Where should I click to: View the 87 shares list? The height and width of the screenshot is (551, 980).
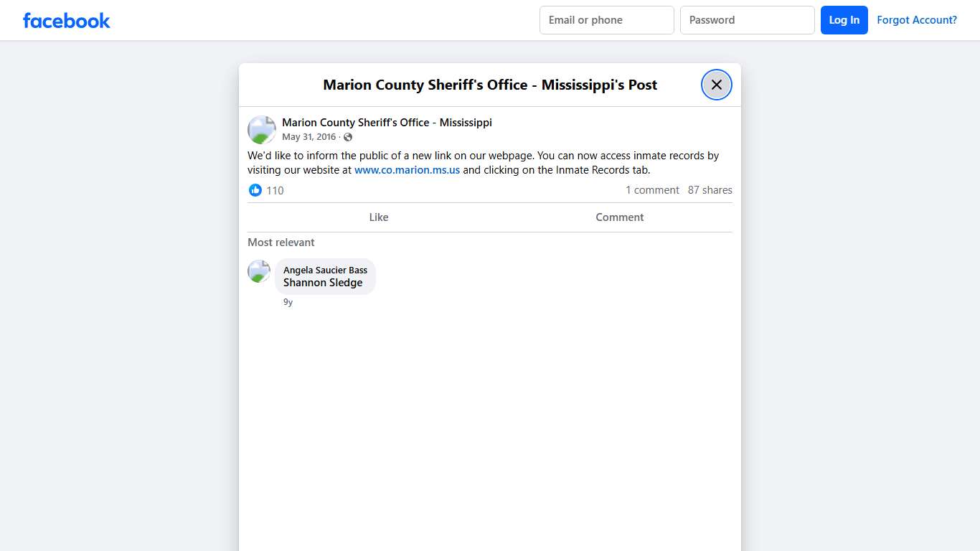[710, 190]
